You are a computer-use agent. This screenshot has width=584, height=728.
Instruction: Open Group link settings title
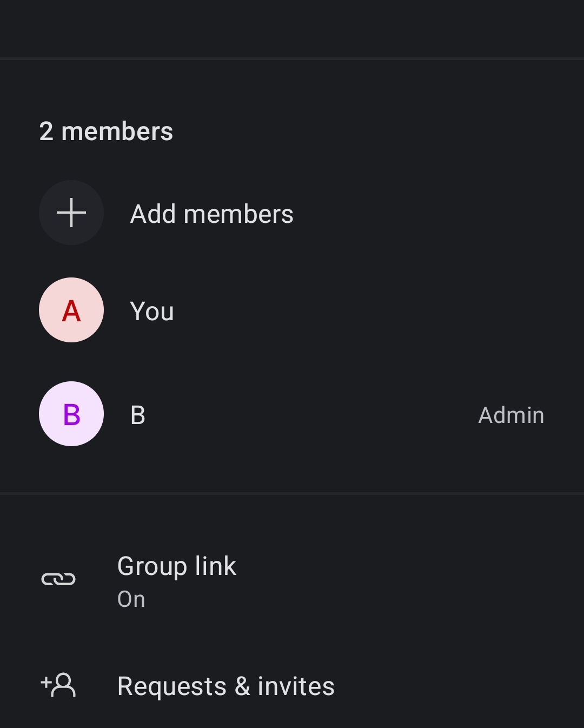tap(176, 566)
